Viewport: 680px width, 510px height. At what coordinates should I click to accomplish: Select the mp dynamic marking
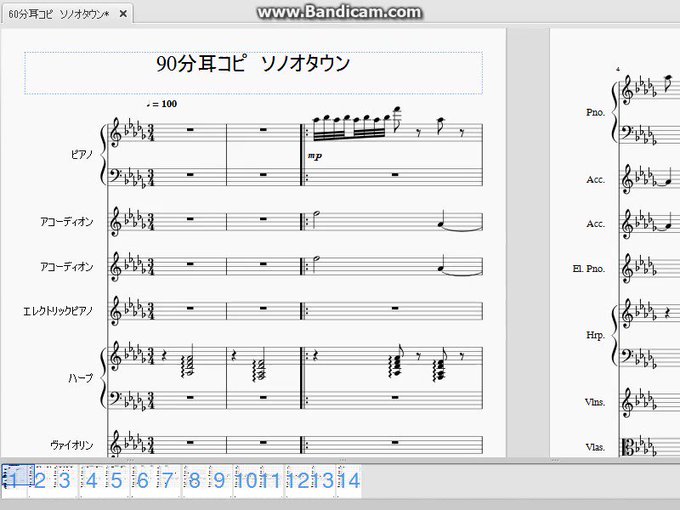(315, 156)
